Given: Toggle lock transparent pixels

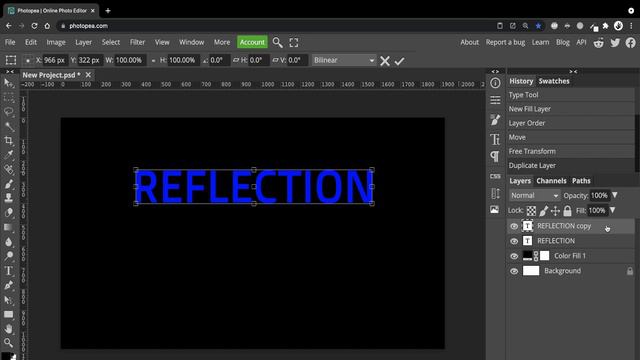Looking at the screenshot, I should coord(531,211).
